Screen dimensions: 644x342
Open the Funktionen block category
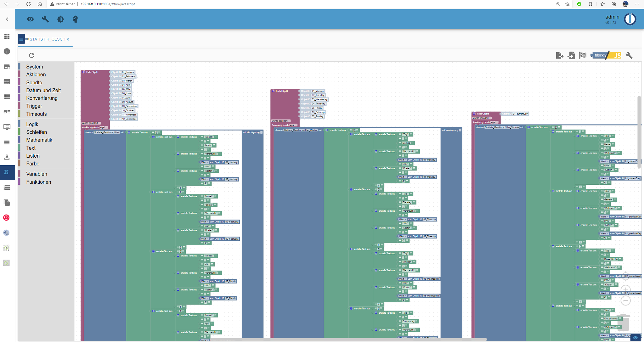pos(38,182)
